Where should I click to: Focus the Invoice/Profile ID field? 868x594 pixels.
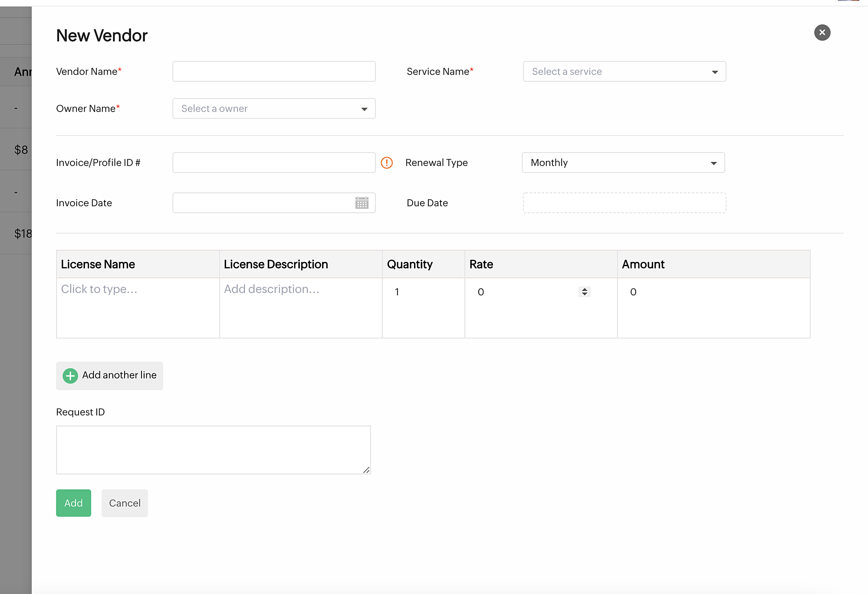click(x=274, y=163)
